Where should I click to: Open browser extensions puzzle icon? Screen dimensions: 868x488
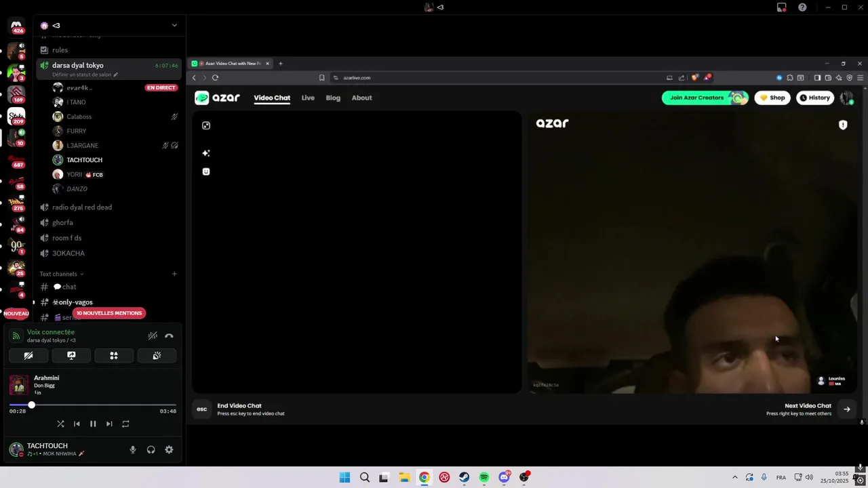tap(790, 78)
